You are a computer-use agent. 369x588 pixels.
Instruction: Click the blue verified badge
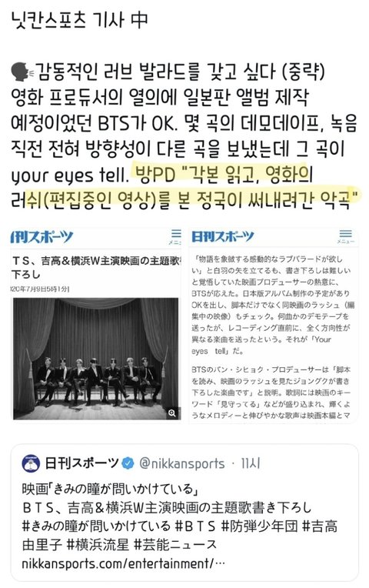128,463
